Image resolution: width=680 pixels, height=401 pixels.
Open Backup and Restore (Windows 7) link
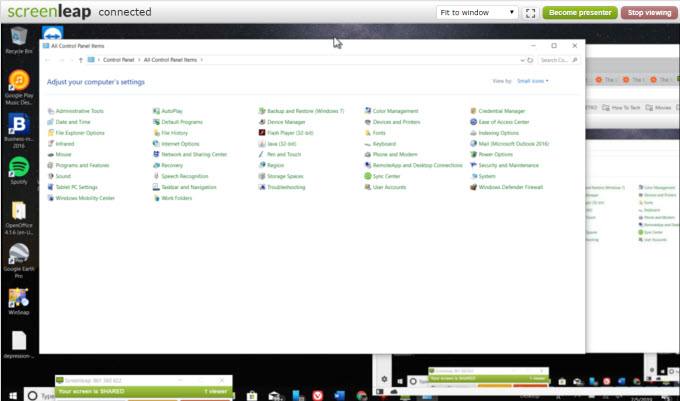pos(305,111)
